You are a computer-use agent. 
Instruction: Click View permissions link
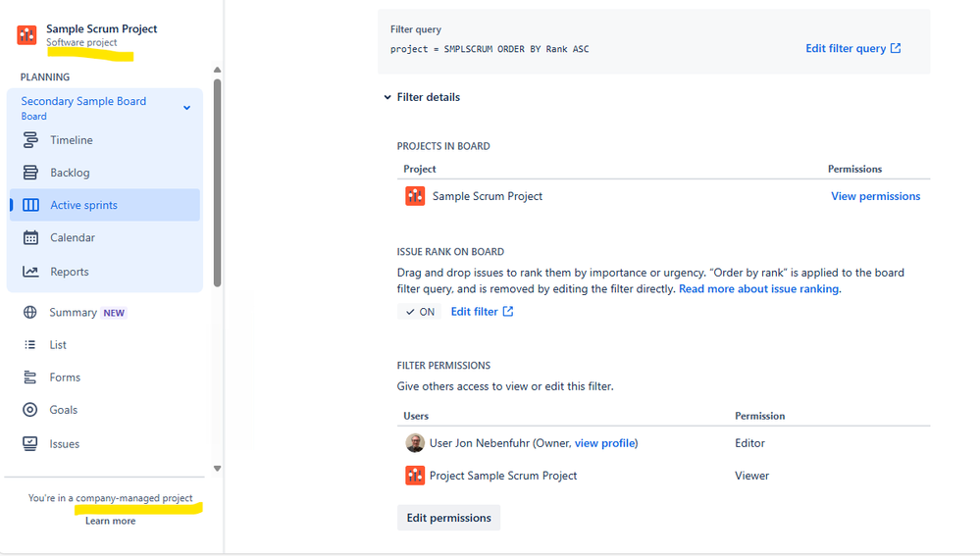[x=876, y=196]
